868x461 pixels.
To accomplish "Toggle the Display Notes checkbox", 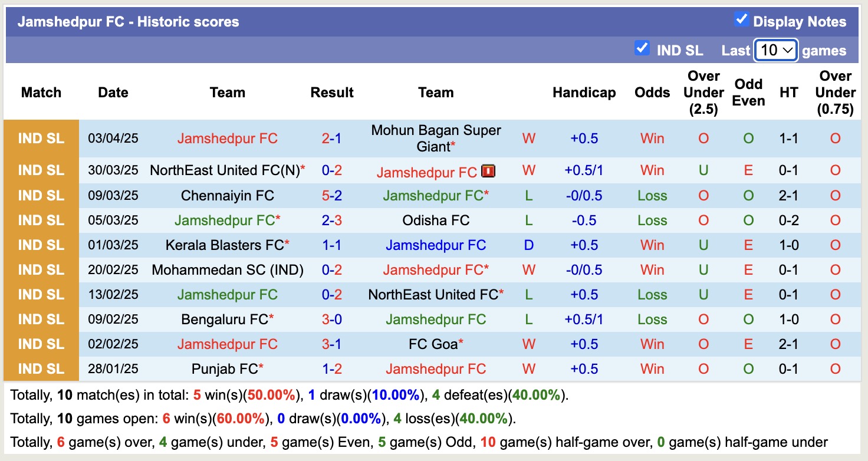I will [741, 19].
